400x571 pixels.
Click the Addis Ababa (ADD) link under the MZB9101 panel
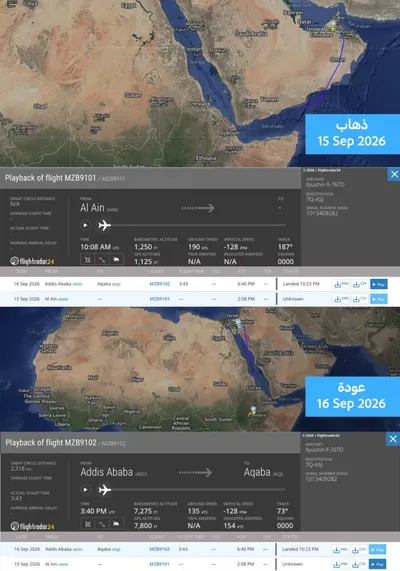(63, 284)
